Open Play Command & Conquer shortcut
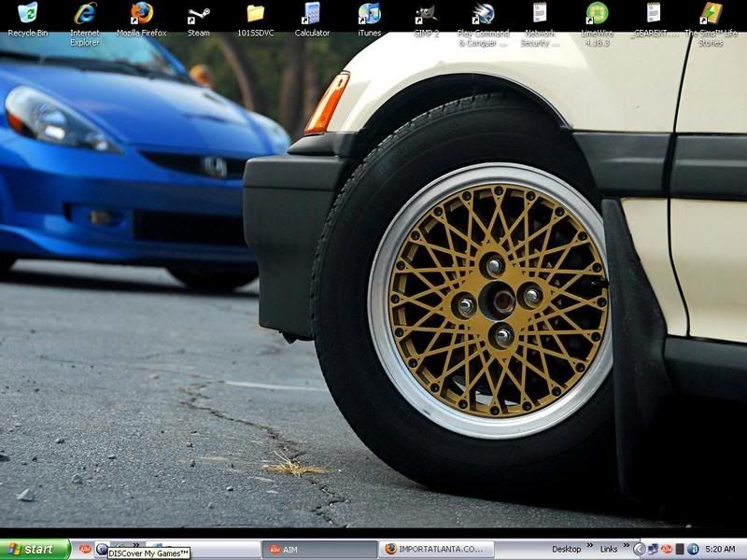Screen dimensions: 747x560 coord(483,14)
